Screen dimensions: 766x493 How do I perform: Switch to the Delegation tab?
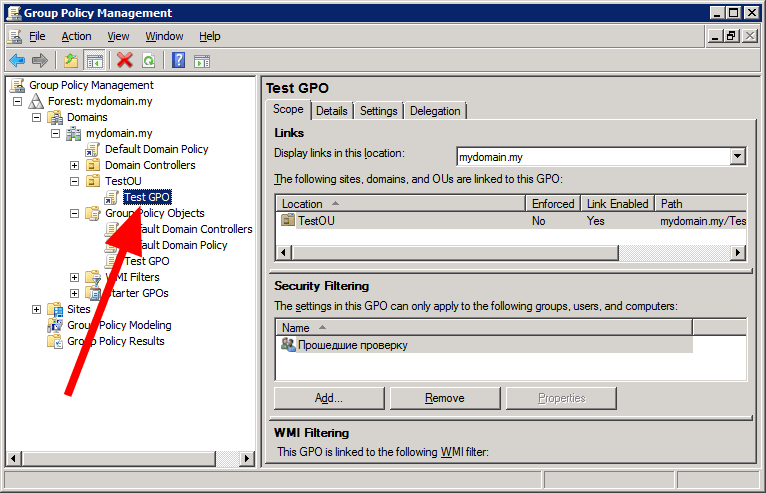435,111
